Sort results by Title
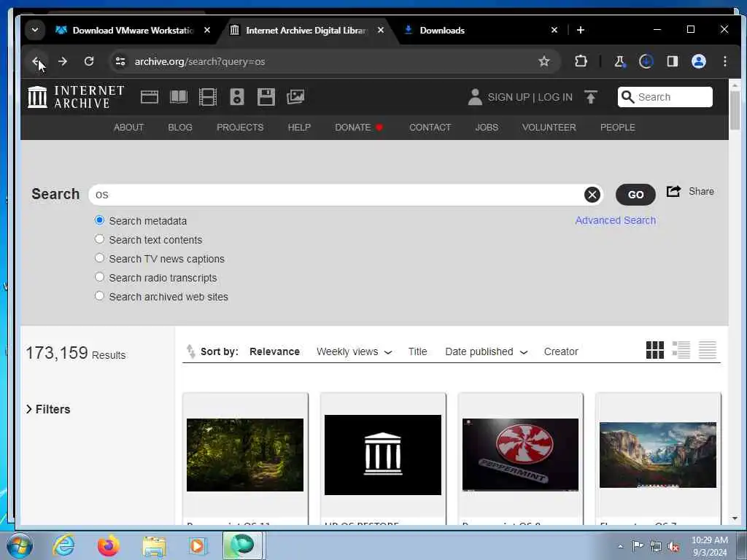This screenshot has height=560, width=747. tap(417, 352)
